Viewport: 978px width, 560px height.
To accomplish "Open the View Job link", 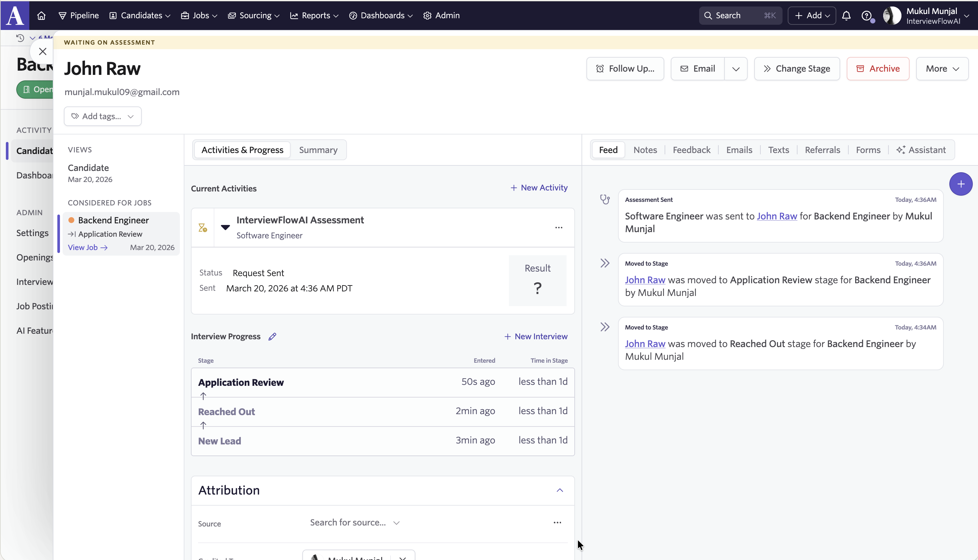I will pos(88,247).
